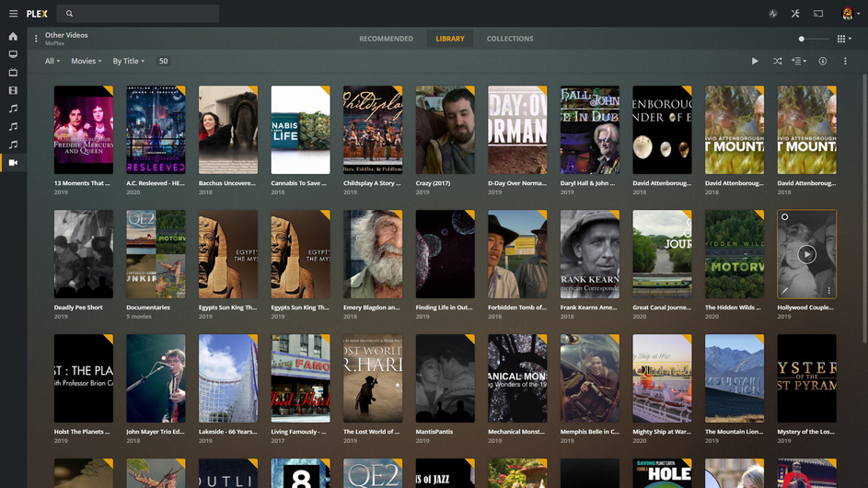Click the Holst The Planets title
This screenshot has height=488, width=868.
[x=82, y=431]
